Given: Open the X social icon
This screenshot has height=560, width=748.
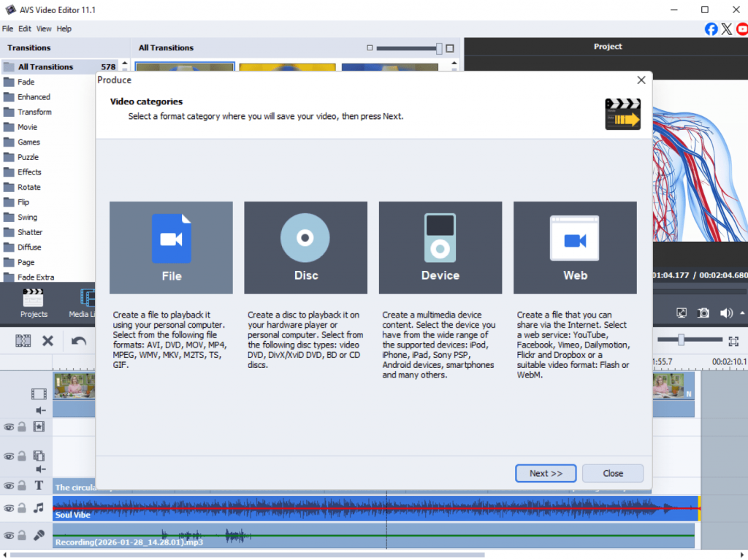Looking at the screenshot, I should tap(727, 29).
